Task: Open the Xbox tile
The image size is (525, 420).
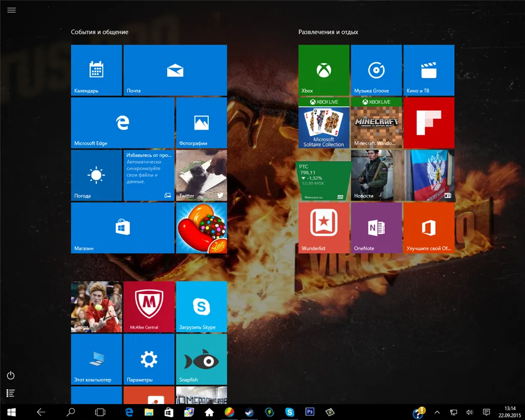Action: pos(324,70)
